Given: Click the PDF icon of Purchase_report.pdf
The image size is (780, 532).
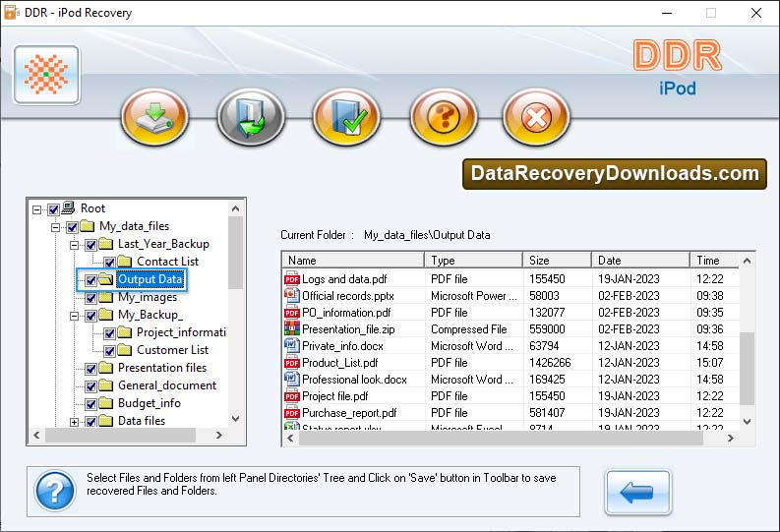Looking at the screenshot, I should (291, 413).
